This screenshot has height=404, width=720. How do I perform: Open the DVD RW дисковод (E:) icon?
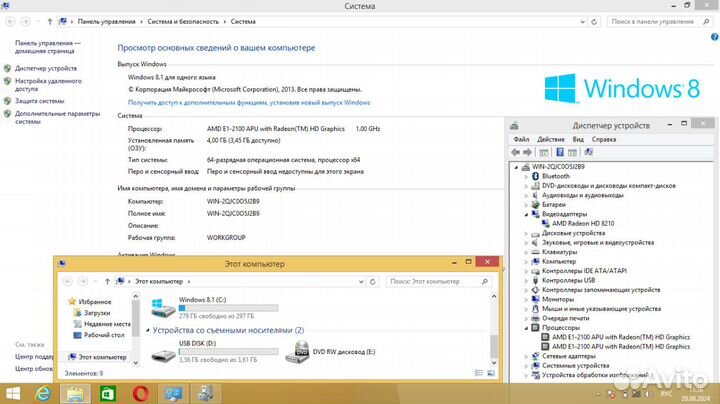tap(297, 352)
